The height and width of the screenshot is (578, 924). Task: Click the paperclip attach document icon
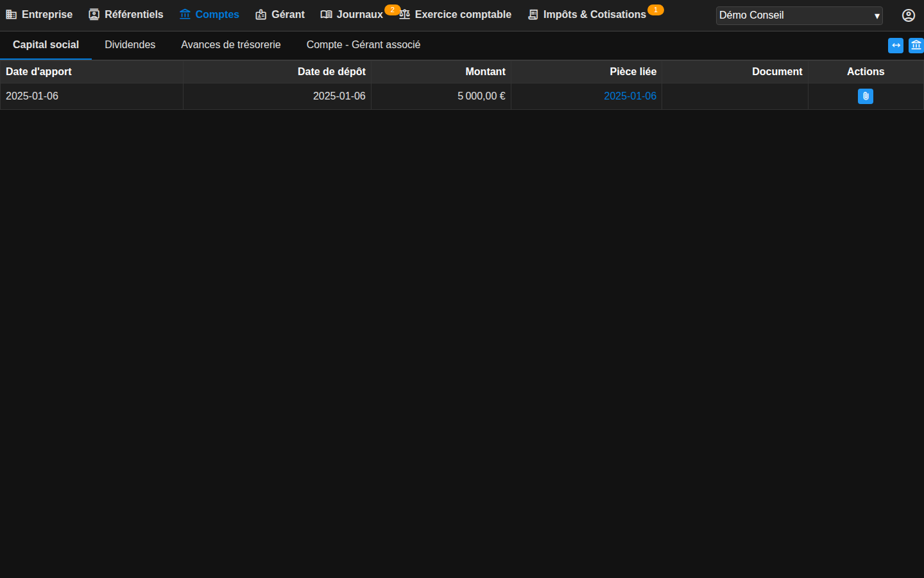(x=865, y=96)
